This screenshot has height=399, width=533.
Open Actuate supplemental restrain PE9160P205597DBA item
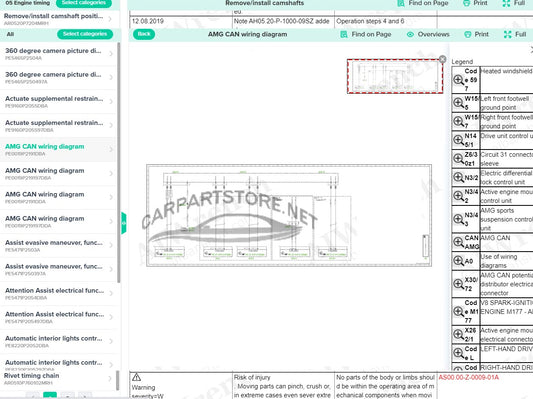58,126
